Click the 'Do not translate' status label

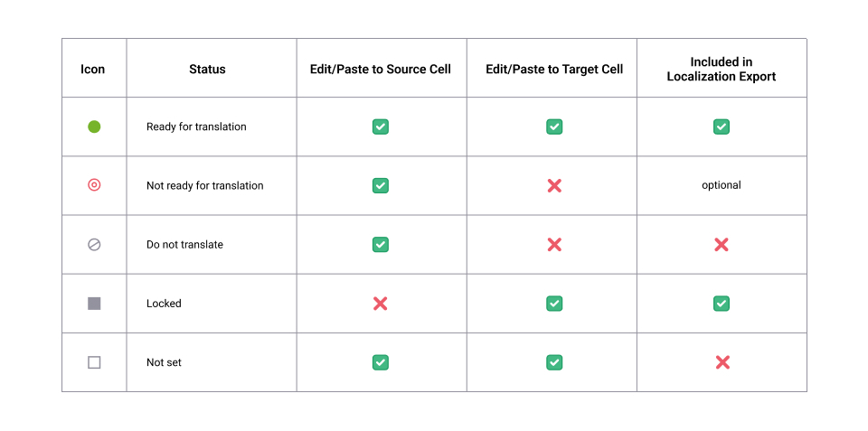(184, 245)
